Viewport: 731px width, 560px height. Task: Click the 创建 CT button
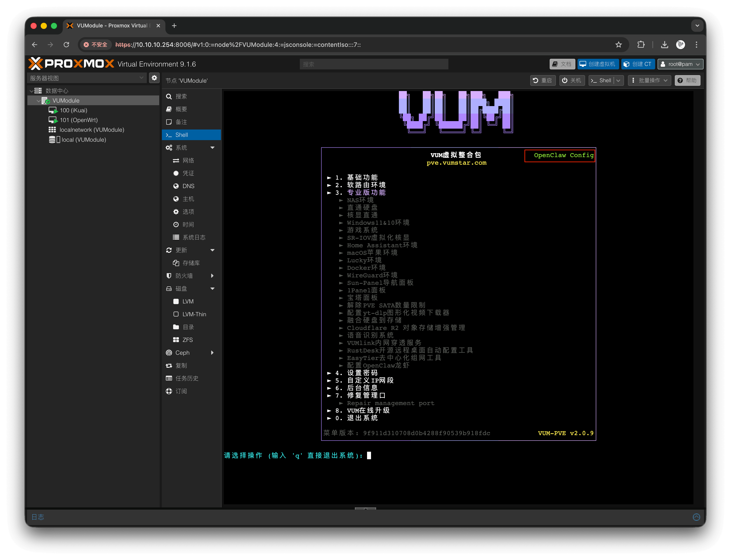(638, 64)
